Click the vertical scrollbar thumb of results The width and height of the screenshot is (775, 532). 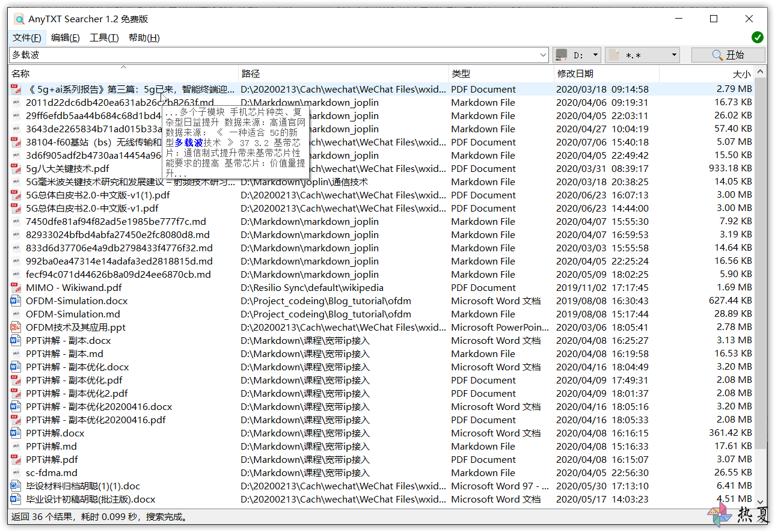point(761,263)
